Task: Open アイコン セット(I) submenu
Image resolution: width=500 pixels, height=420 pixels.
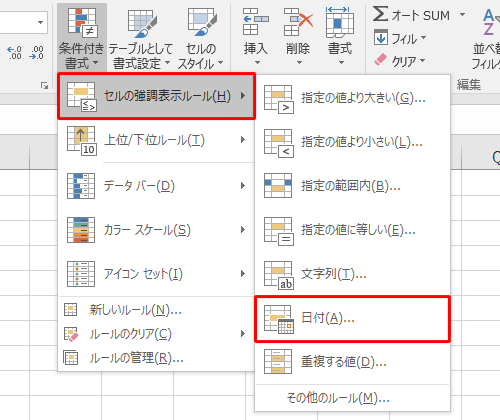Action: [x=156, y=274]
